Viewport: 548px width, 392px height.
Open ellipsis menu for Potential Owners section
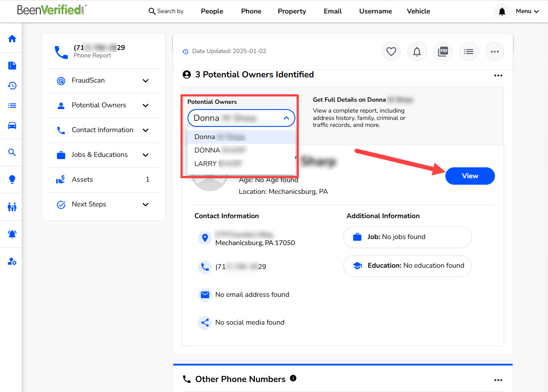click(x=498, y=76)
